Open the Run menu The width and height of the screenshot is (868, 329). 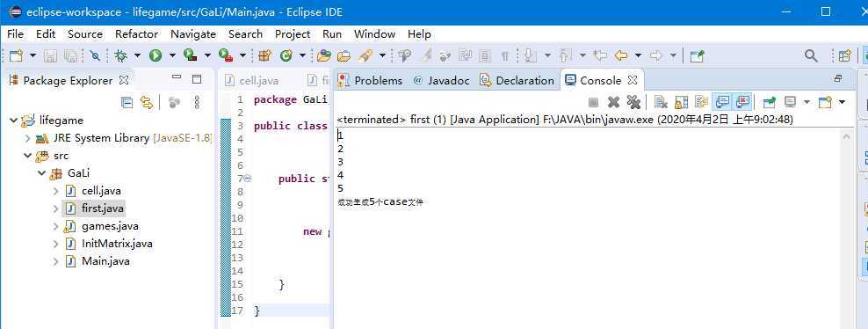332,33
